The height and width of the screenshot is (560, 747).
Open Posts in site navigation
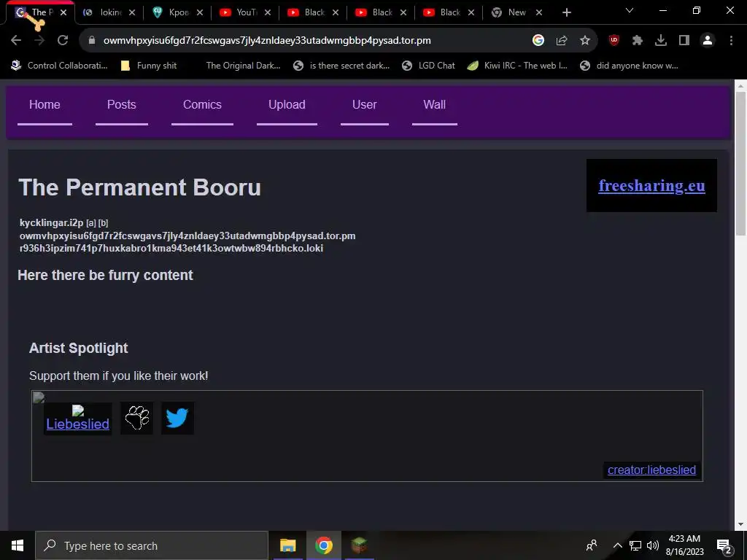tap(122, 105)
